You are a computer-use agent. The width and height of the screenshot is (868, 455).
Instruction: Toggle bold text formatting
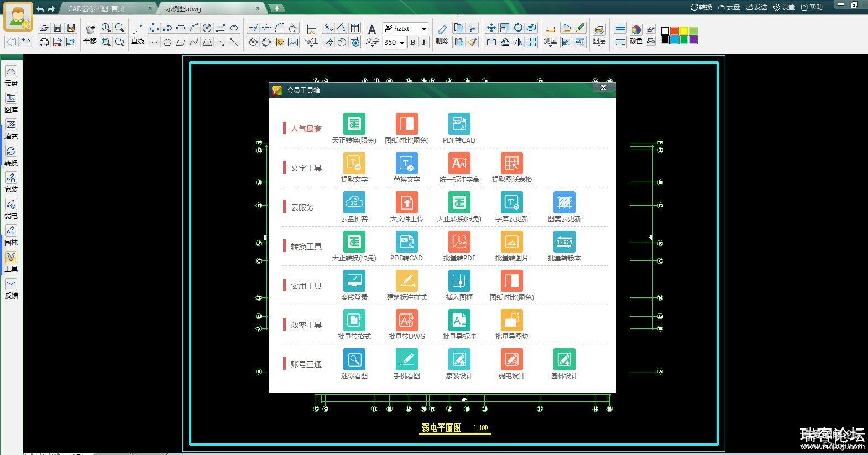[412, 42]
